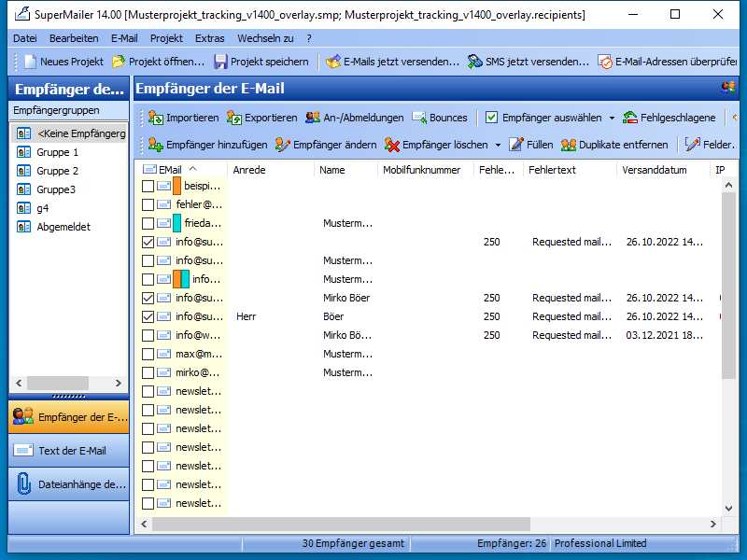Open the Bearbeiten menu
The image size is (747, 560).
point(74,38)
